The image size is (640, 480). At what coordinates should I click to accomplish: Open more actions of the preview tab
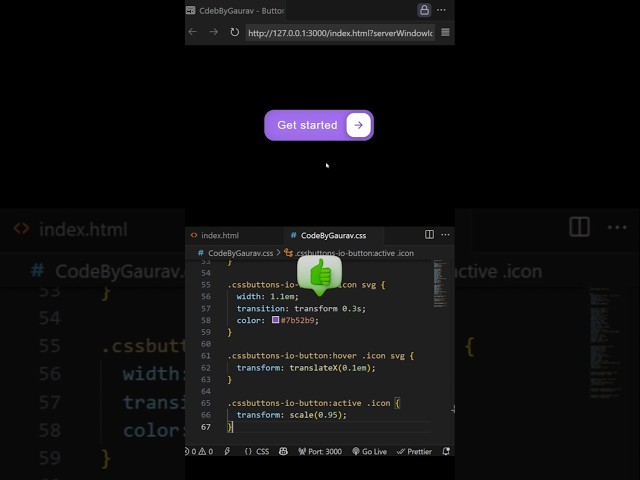tap(441, 10)
